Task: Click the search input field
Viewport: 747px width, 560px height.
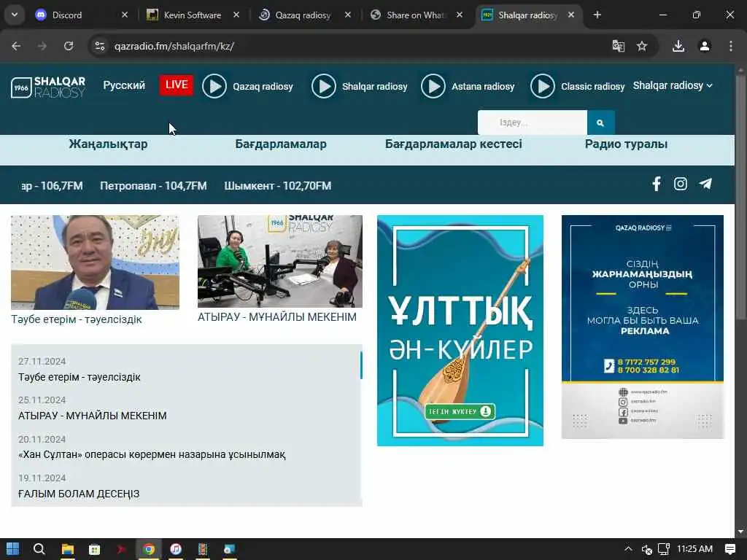Action: pyautogui.click(x=532, y=122)
